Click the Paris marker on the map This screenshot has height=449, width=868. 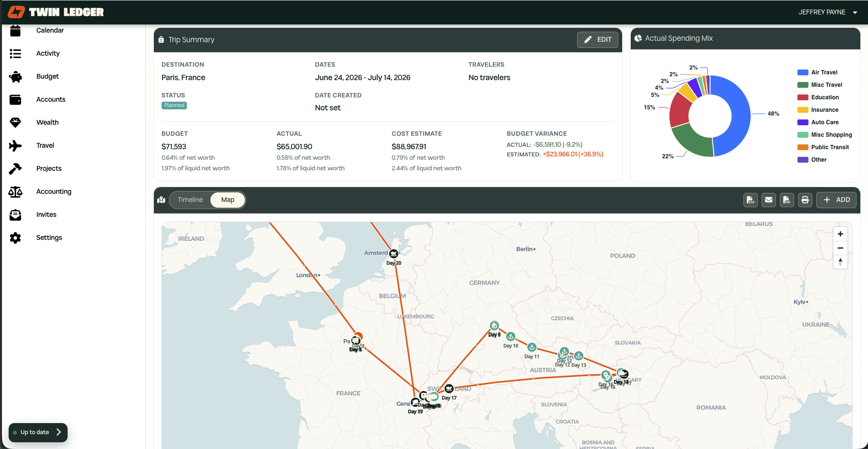(357, 340)
